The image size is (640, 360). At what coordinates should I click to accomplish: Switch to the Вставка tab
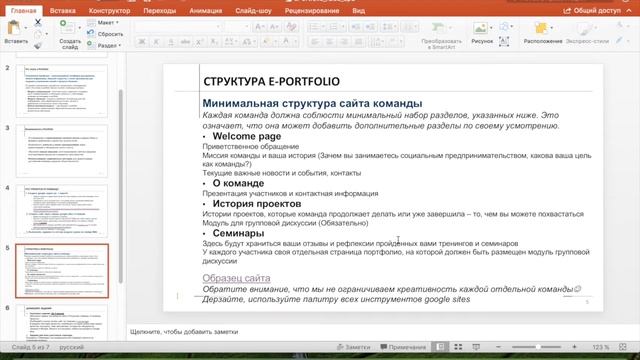pyautogui.click(x=62, y=11)
